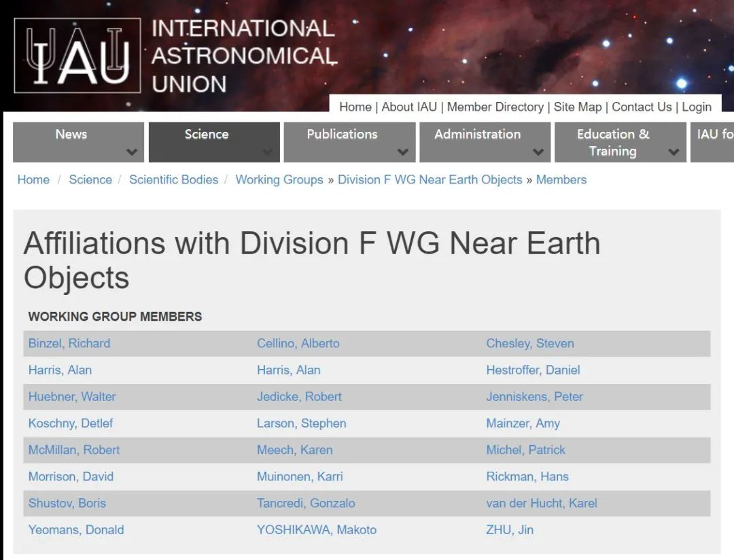Open member YOSHIKAWA, Makoto
The width and height of the screenshot is (734, 560).
(x=317, y=530)
